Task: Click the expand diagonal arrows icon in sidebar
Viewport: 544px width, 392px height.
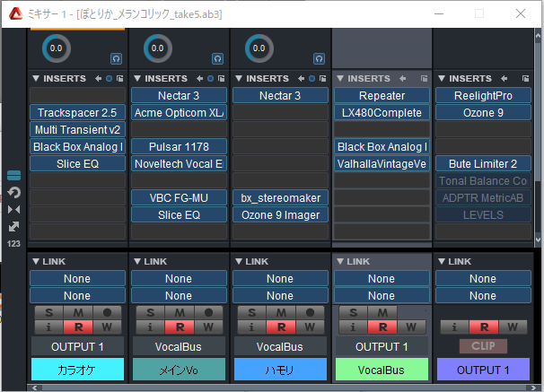Action: pyautogui.click(x=13, y=227)
